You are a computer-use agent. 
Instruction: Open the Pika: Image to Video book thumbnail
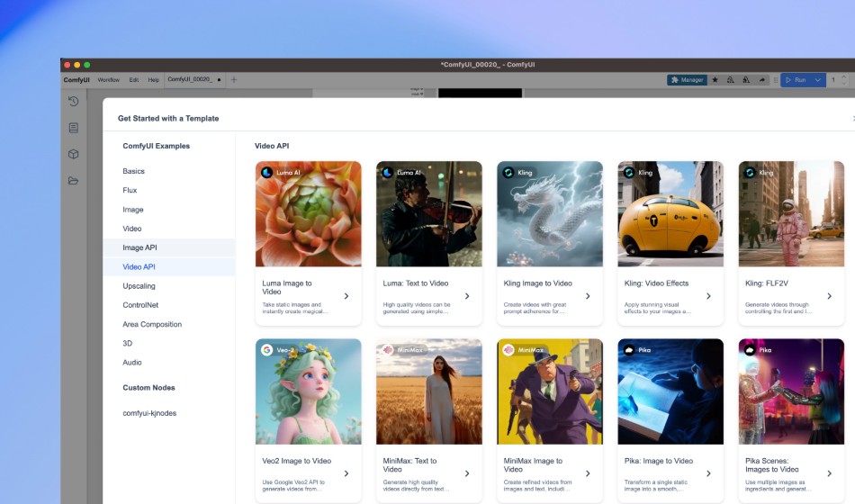click(x=670, y=391)
